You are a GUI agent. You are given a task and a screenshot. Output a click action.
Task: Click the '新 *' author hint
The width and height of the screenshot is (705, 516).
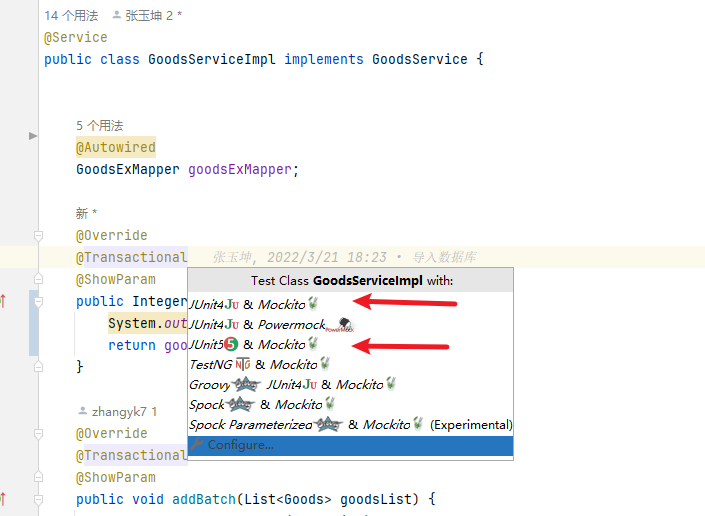[x=86, y=213]
